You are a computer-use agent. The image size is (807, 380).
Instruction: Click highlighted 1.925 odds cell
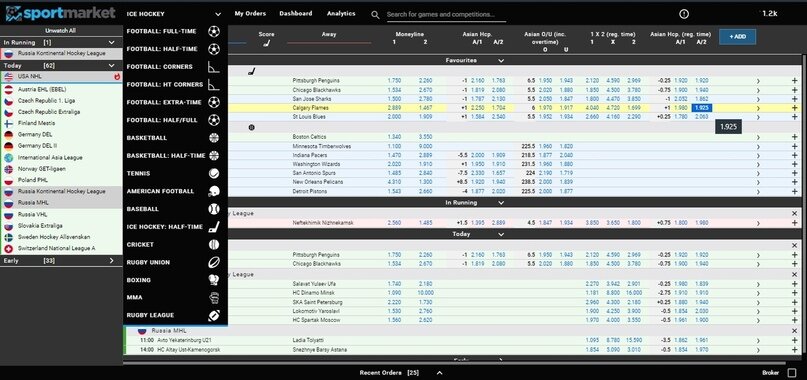pyautogui.click(x=701, y=108)
